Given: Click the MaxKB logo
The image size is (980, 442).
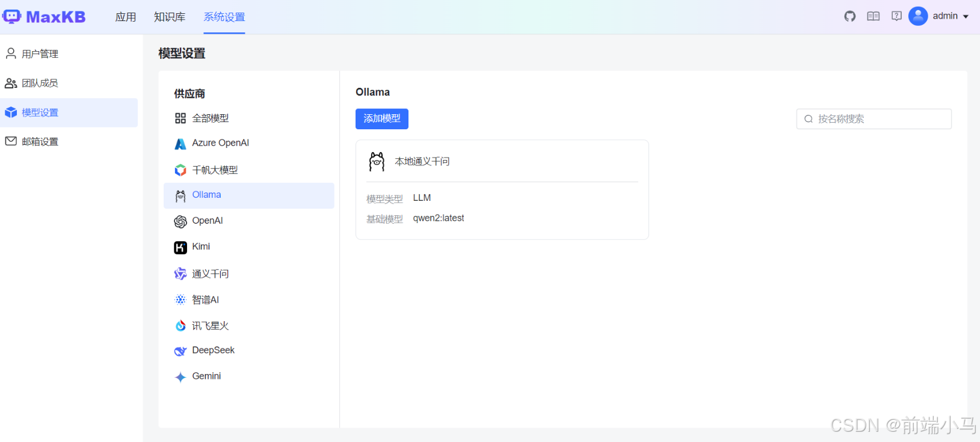Looking at the screenshot, I should [44, 17].
